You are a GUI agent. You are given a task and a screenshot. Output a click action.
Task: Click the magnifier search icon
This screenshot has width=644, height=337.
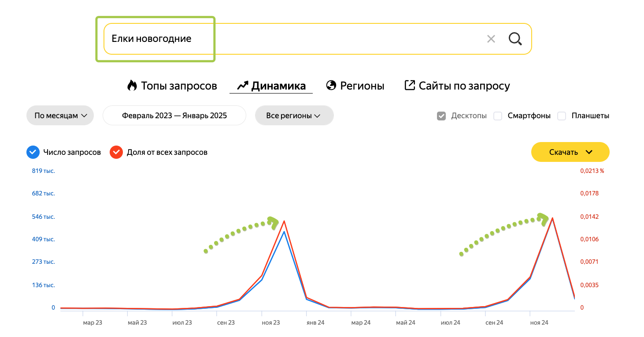(515, 39)
